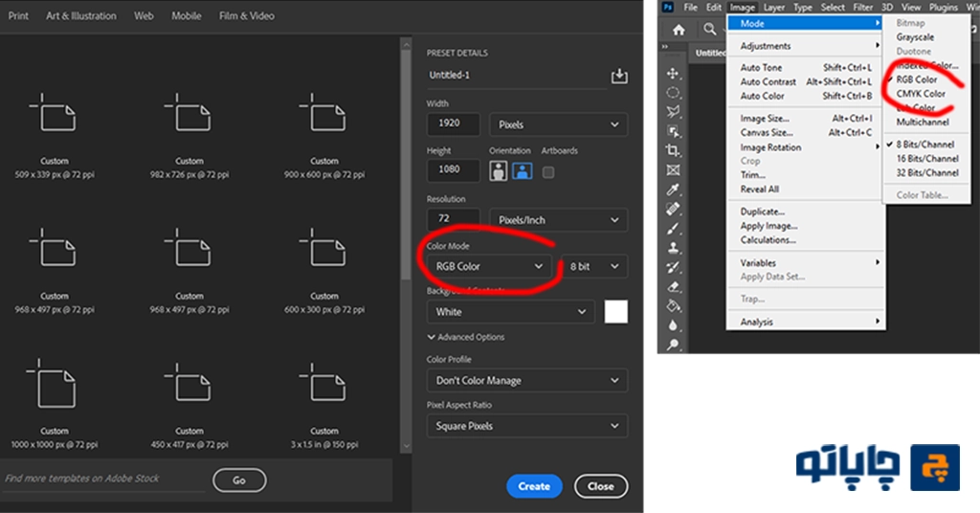Open the Width units Pixels dropdown
Screen dimensions: 980x513
[558, 124]
